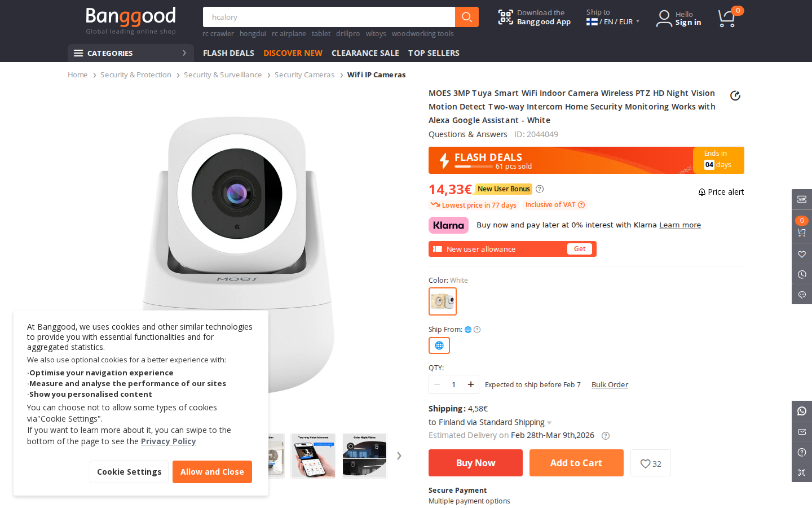The height and width of the screenshot is (508, 812).
Task: Go to Clearance Sale section
Action: [365, 53]
